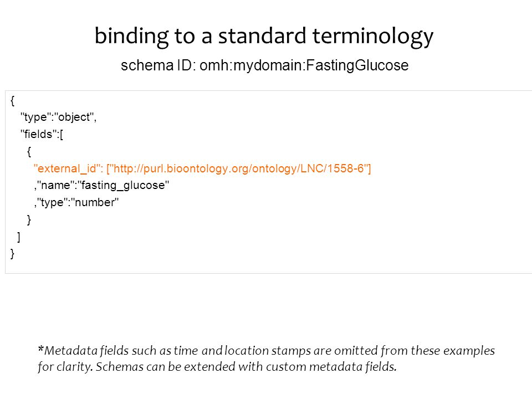Click the italic metadata footnote text
Screen dimensions: 532x399
click(267, 359)
